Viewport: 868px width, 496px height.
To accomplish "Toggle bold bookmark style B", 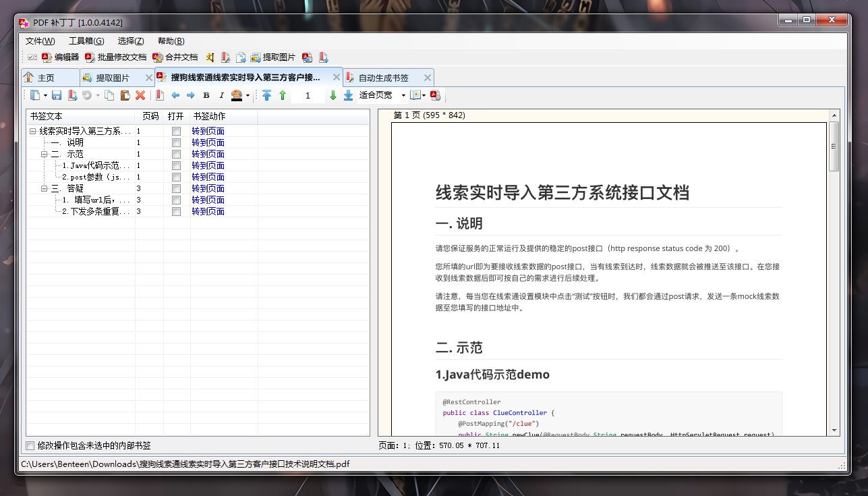I will (x=206, y=96).
